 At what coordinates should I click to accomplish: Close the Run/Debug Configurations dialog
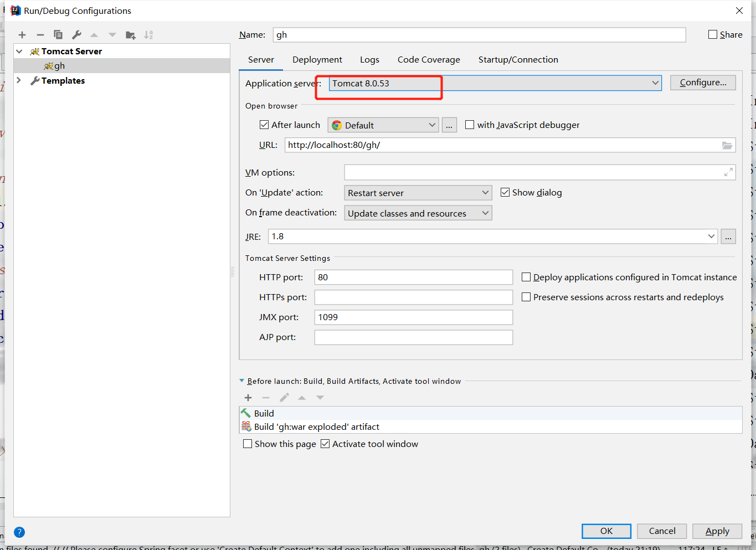(739, 11)
